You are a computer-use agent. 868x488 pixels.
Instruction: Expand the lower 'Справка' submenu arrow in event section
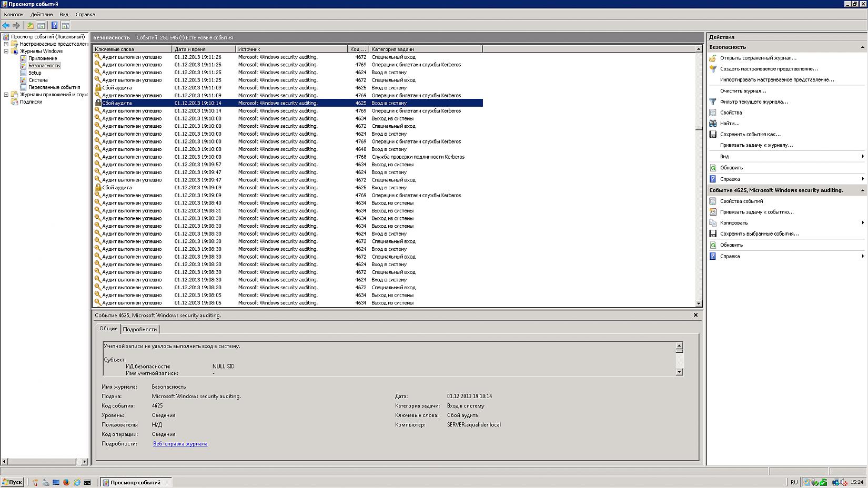tap(863, 256)
